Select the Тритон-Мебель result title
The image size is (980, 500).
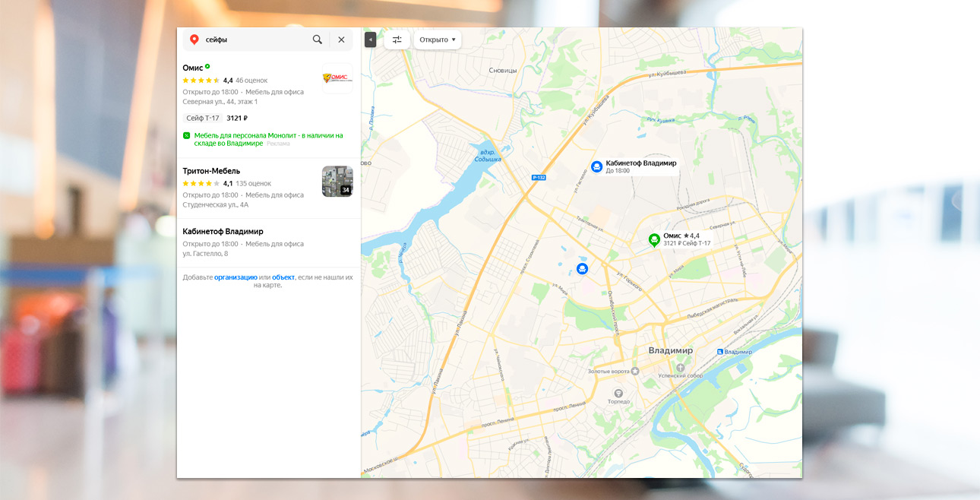tap(211, 171)
